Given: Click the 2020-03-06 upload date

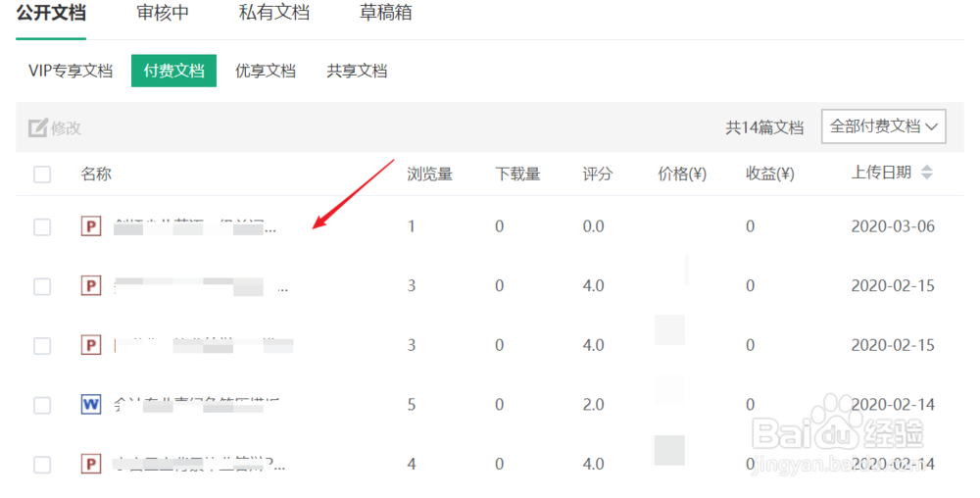Looking at the screenshot, I should tap(893, 226).
